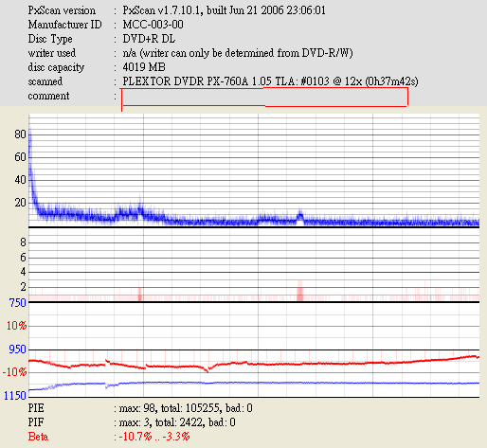
Task: Click the 4019 MB disc capacity value
Action: click(144, 67)
